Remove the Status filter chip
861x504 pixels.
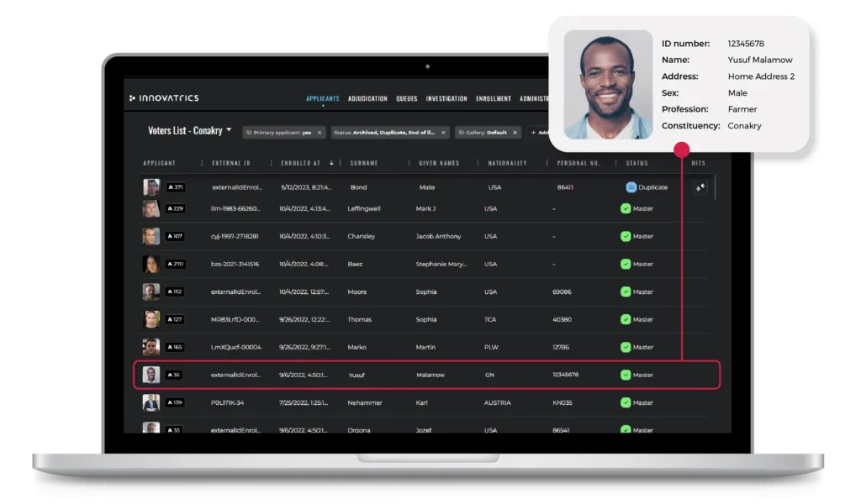[x=443, y=133]
